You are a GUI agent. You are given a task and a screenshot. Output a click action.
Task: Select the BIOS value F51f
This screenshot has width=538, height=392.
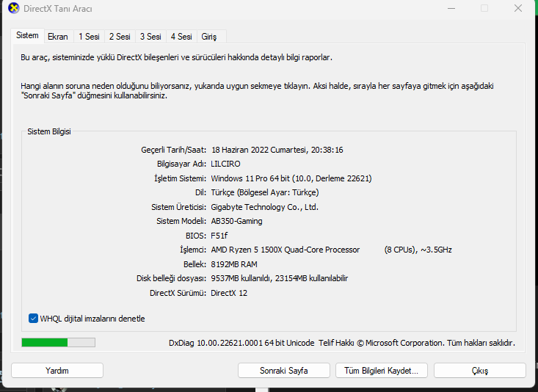point(219,236)
